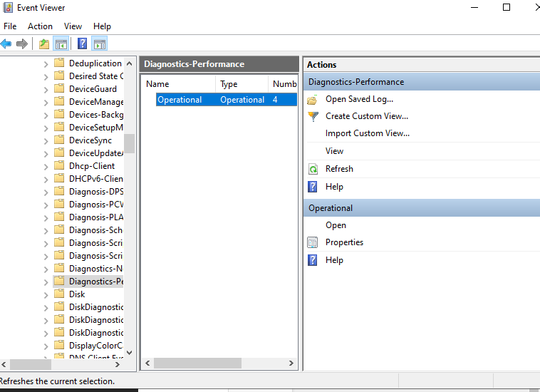Click the DeviceGuard folder icon

(59, 88)
